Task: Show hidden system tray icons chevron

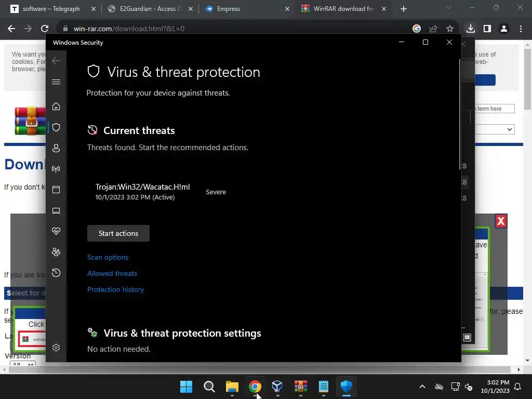Action: coord(422,387)
